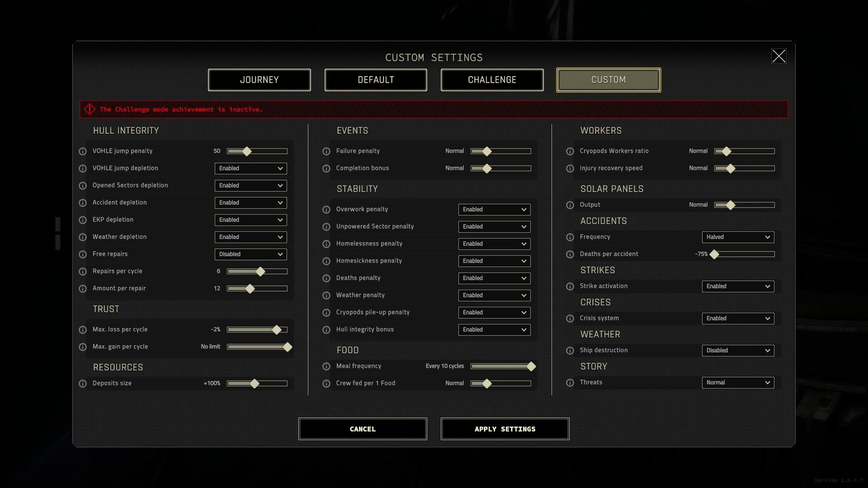Click the info icon next to Crisis system
The image size is (868, 488).
[x=571, y=318]
